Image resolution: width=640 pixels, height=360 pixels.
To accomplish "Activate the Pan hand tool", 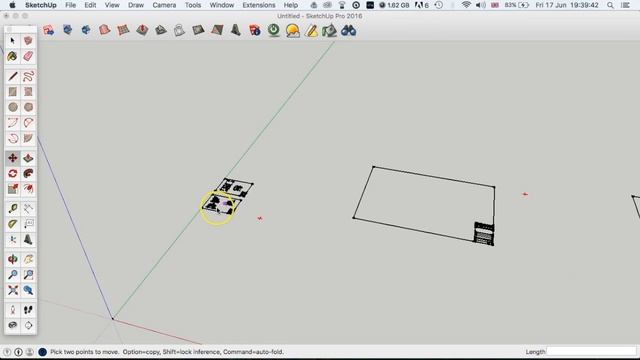I will coord(28,259).
